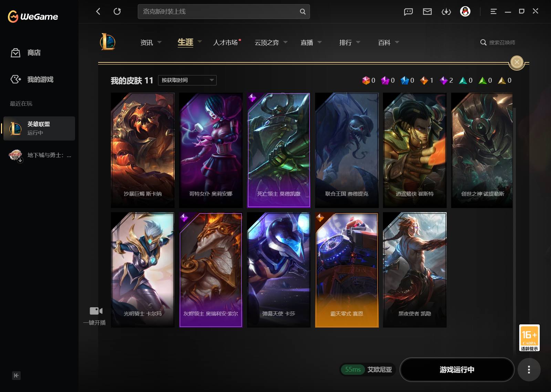Open the 弹幕天使 卡莎 skin card
This screenshot has height=392, width=551.
click(279, 270)
